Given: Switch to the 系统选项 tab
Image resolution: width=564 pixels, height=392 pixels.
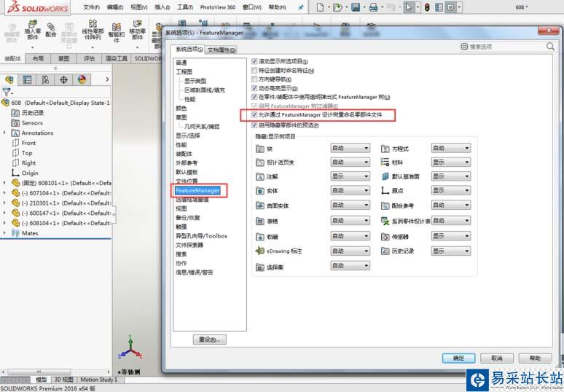Looking at the screenshot, I should pyautogui.click(x=189, y=50).
